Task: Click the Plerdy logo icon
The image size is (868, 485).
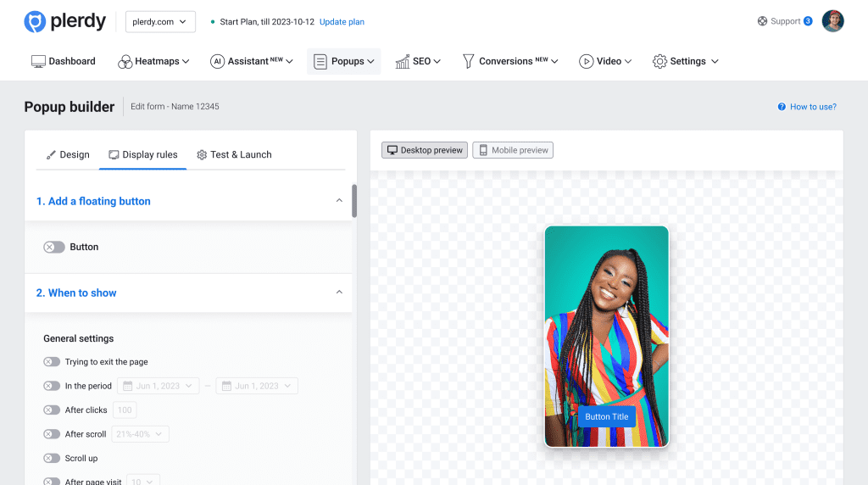Action: tap(35, 22)
